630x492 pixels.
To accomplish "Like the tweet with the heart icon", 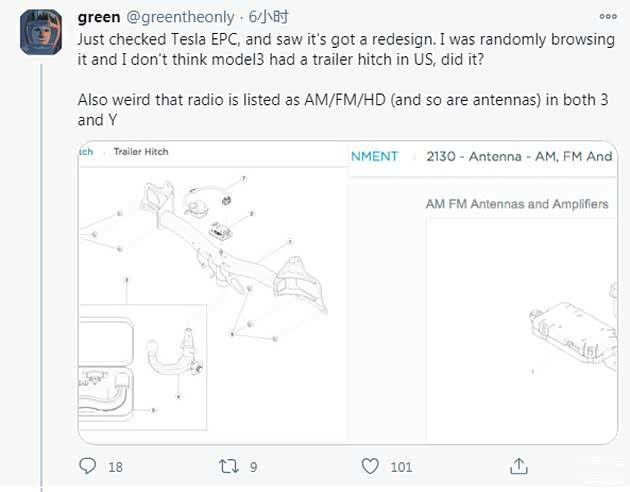I will (371, 466).
